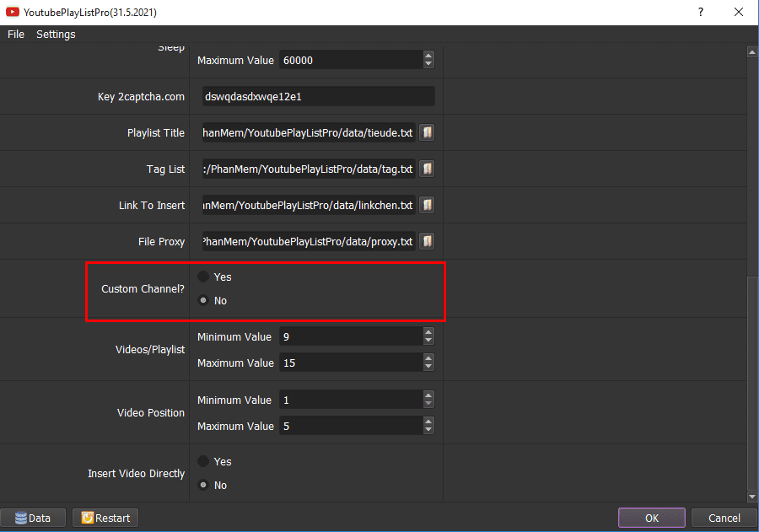Click the "Link To Insert" label
The width and height of the screenshot is (759, 532).
(x=152, y=206)
